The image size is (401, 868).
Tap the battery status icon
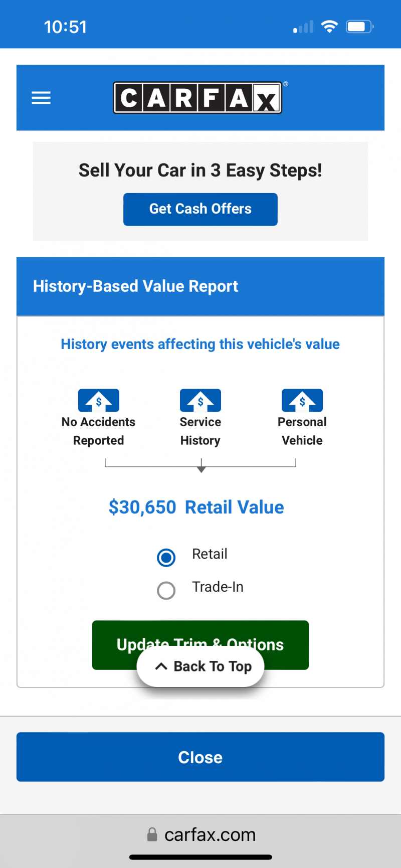(359, 27)
